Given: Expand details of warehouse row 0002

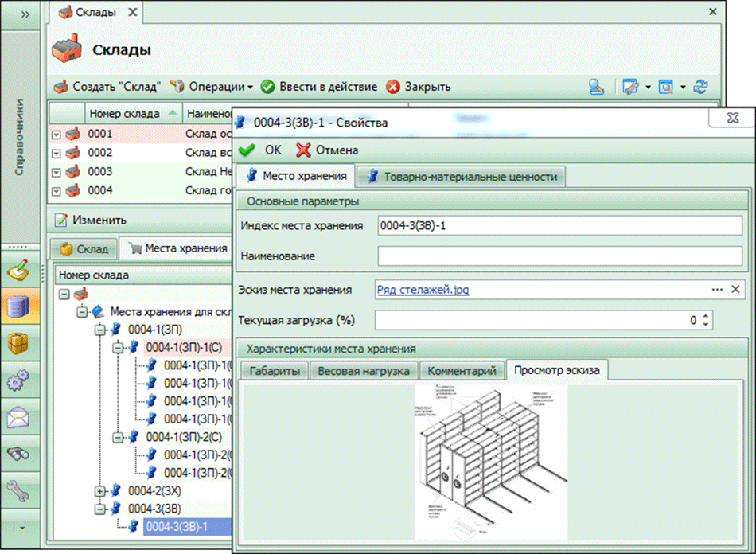Looking at the screenshot, I should point(57,154).
